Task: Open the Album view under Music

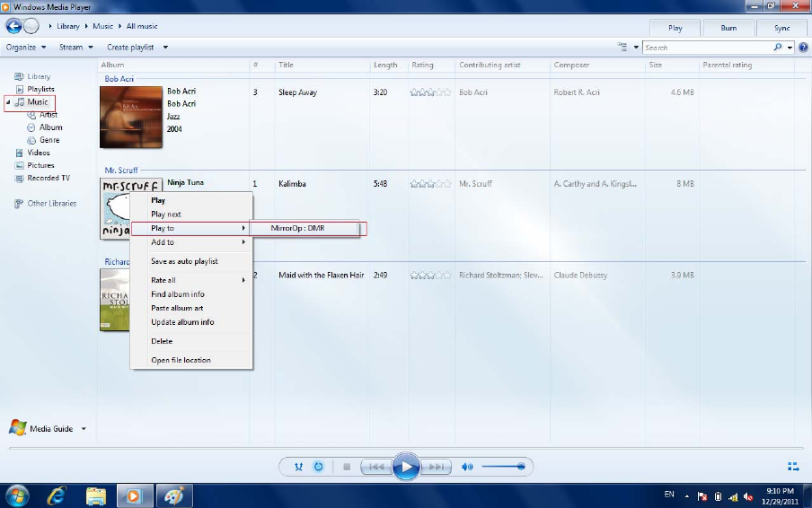Action: pyautogui.click(x=45, y=127)
